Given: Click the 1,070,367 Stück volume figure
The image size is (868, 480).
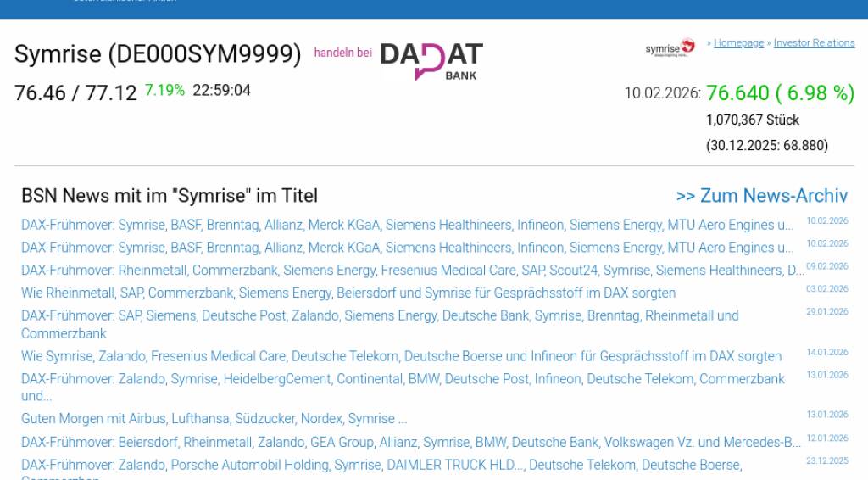Looking at the screenshot, I should [x=753, y=120].
